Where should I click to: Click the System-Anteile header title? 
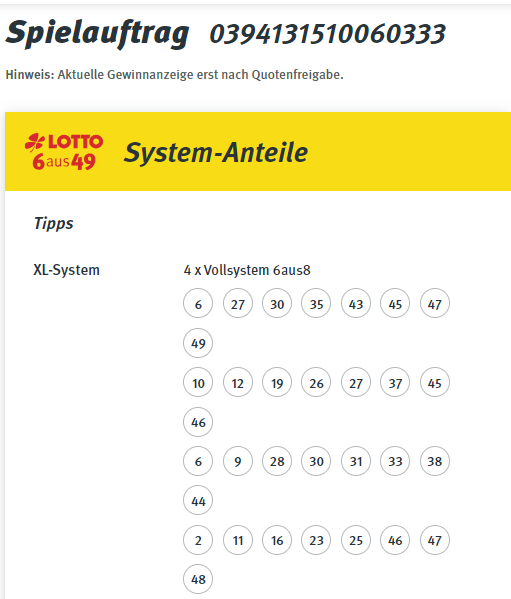(216, 152)
